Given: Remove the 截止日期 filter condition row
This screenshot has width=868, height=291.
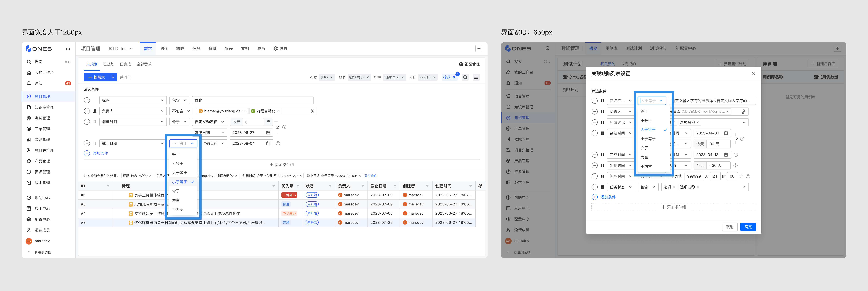Looking at the screenshot, I should [87, 143].
